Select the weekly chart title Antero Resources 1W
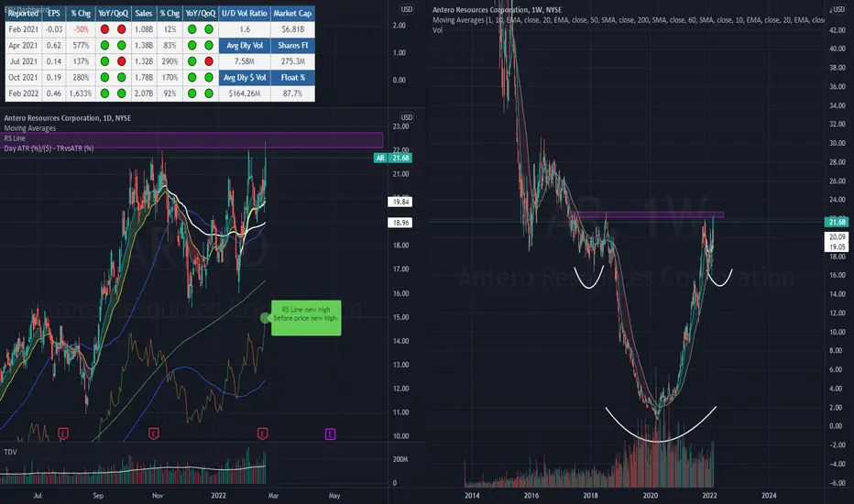The width and height of the screenshot is (854, 504). (x=498, y=10)
